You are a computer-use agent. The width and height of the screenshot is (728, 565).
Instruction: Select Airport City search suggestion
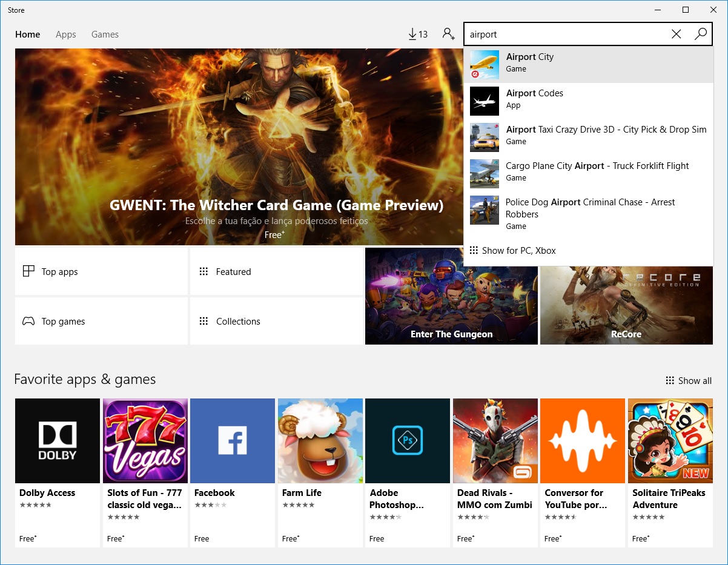[x=589, y=64]
